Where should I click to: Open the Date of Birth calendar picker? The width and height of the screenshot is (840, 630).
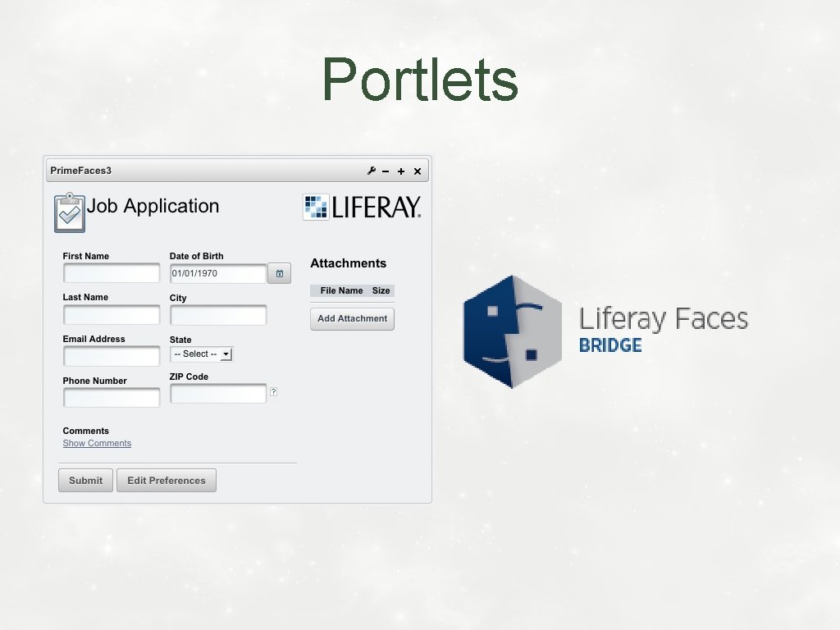[279, 273]
